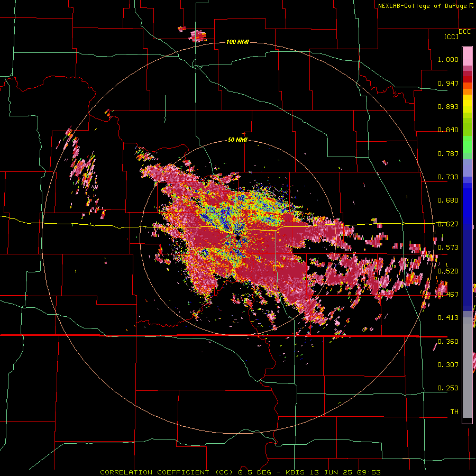This screenshot has height=476, width=476.
Task: Click the 0.680 scale value
Action: point(448,200)
